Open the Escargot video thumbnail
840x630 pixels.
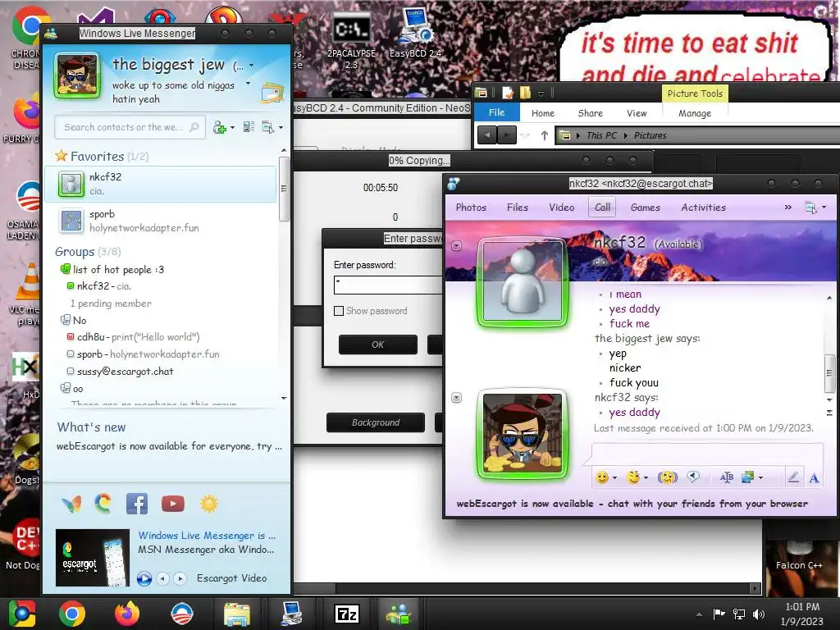93,558
